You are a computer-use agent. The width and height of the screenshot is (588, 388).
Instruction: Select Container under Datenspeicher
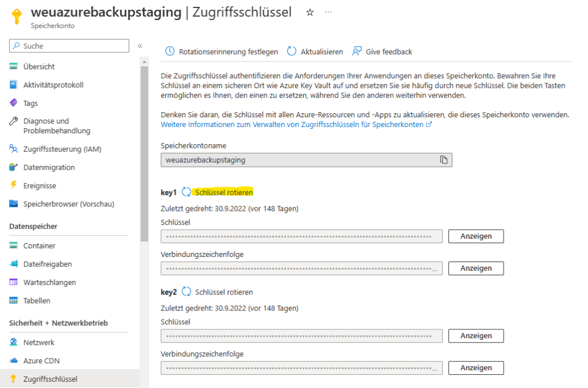pyautogui.click(x=40, y=245)
